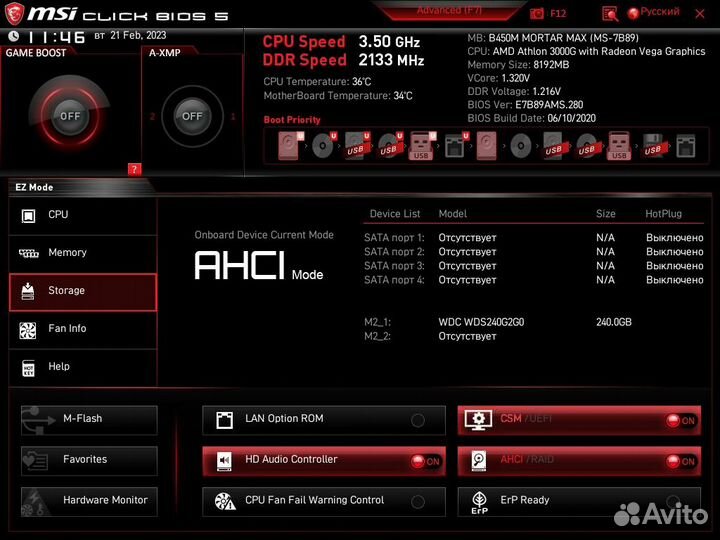Click HotPlug Выключено for SATA порт 2

click(675, 252)
